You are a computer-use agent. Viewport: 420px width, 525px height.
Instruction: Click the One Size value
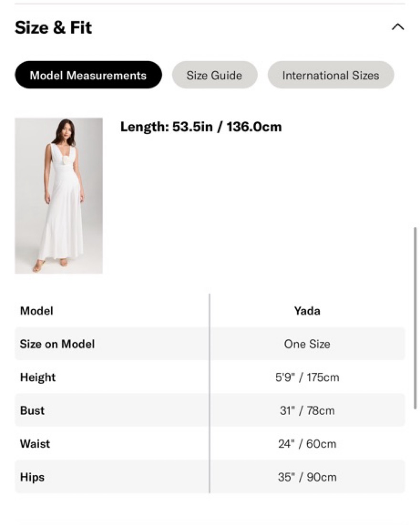click(307, 344)
